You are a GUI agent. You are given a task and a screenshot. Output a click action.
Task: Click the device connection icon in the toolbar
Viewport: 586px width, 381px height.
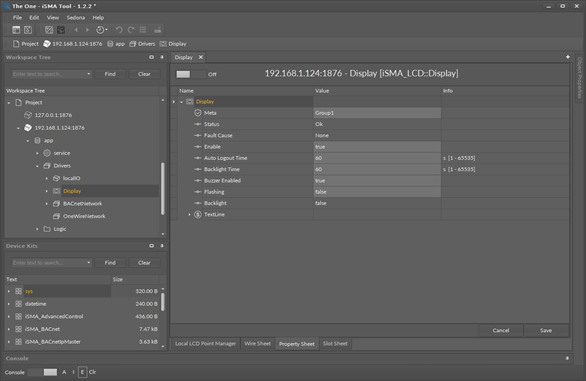point(157,30)
